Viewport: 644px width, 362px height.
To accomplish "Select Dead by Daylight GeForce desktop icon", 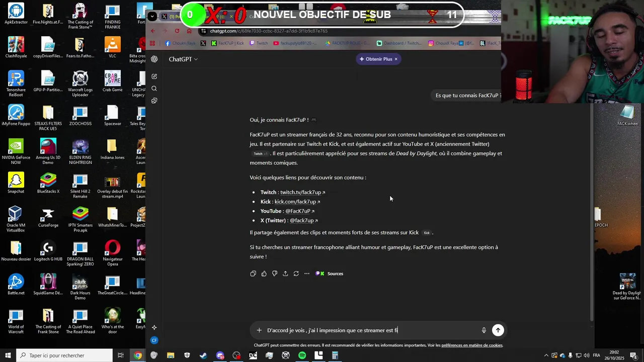I will coord(627,287).
